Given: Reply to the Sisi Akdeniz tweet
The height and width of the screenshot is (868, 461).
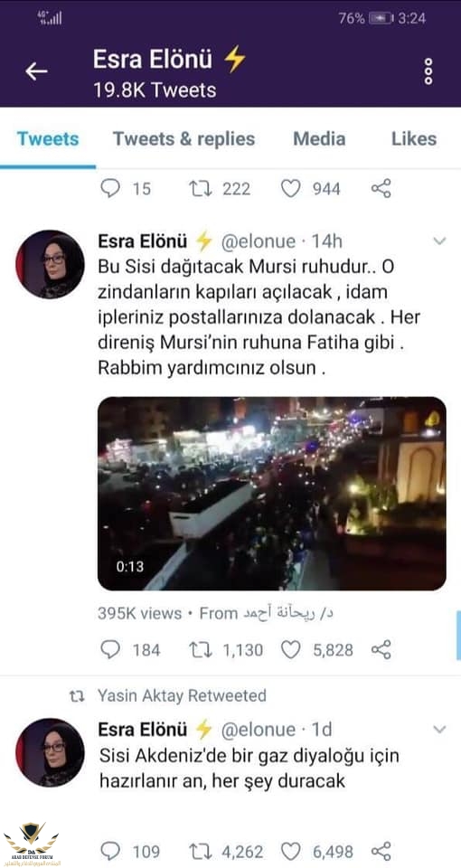Looking at the screenshot, I should click(x=110, y=851).
